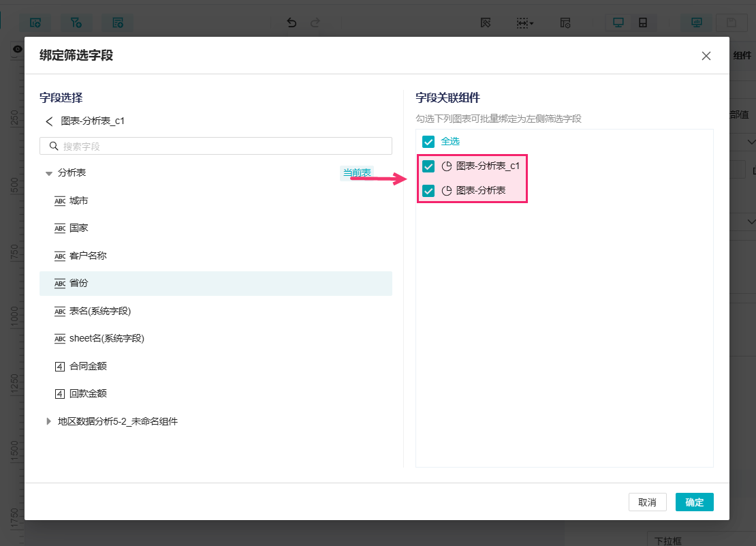Click the 取消 button
Viewport: 756px width, 546px height.
[647, 502]
